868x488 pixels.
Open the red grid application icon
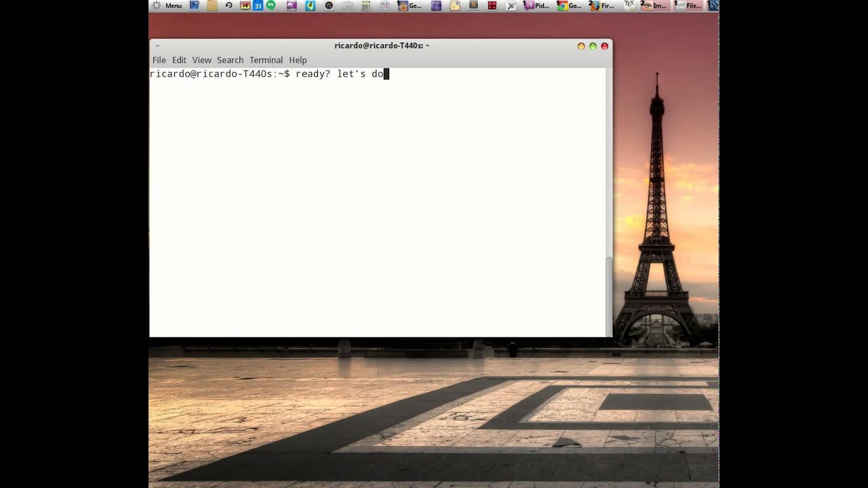(492, 5)
